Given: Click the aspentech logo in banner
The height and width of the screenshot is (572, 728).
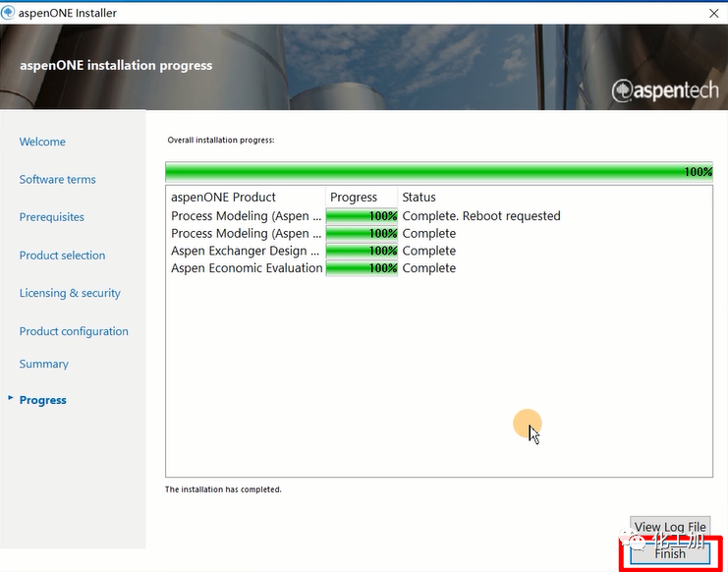Looking at the screenshot, I should 665,91.
